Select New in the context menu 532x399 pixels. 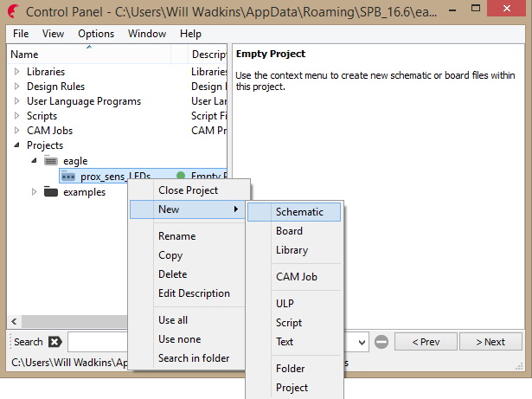[188, 209]
